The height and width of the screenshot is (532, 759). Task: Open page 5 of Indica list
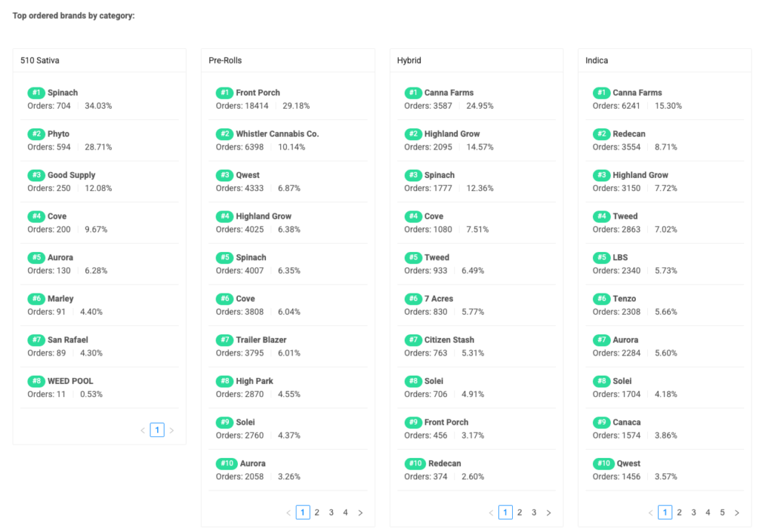point(722,512)
